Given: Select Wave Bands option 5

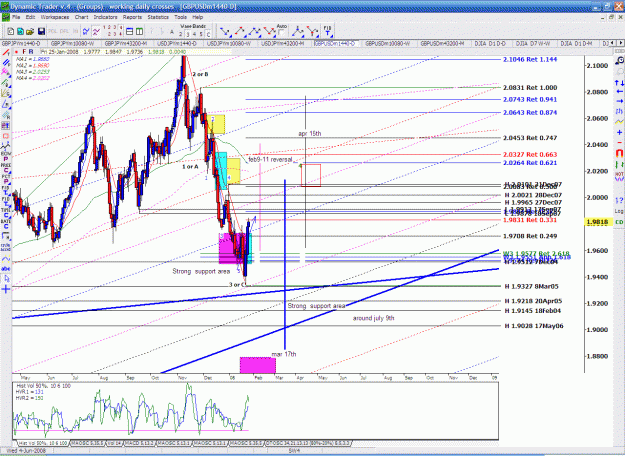Looking at the screenshot, I should click(201, 34).
